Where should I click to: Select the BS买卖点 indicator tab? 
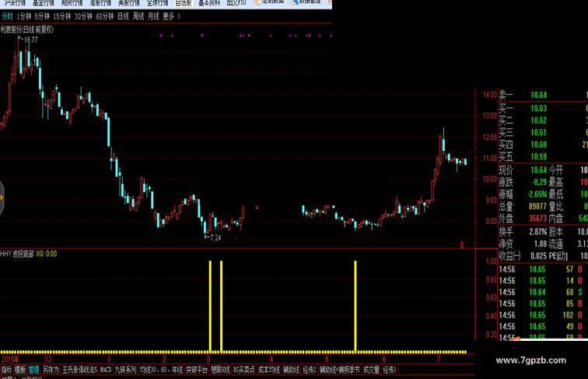(243, 370)
